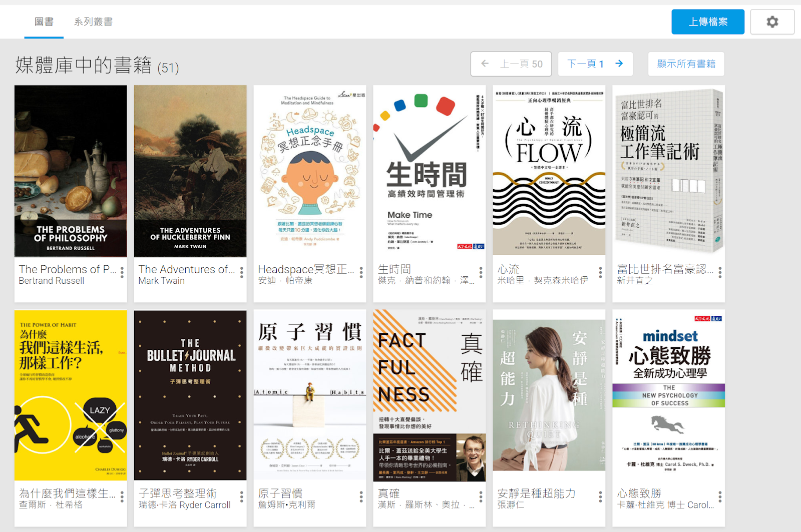Switch to the 系列叢書 tab
Viewport: 801px width, 532px height.
click(93, 22)
